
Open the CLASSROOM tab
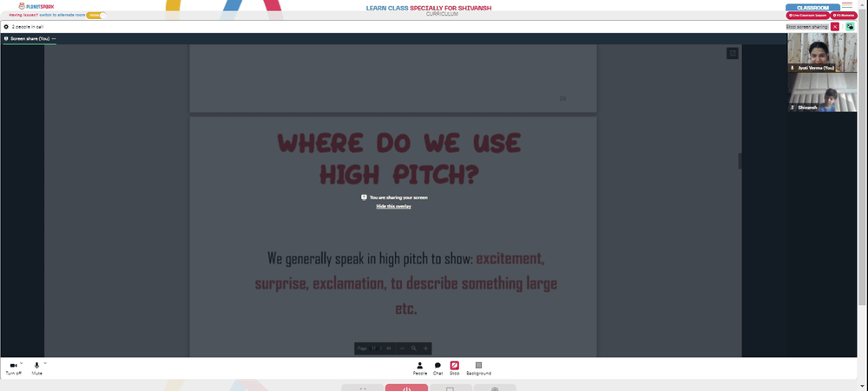812,8
